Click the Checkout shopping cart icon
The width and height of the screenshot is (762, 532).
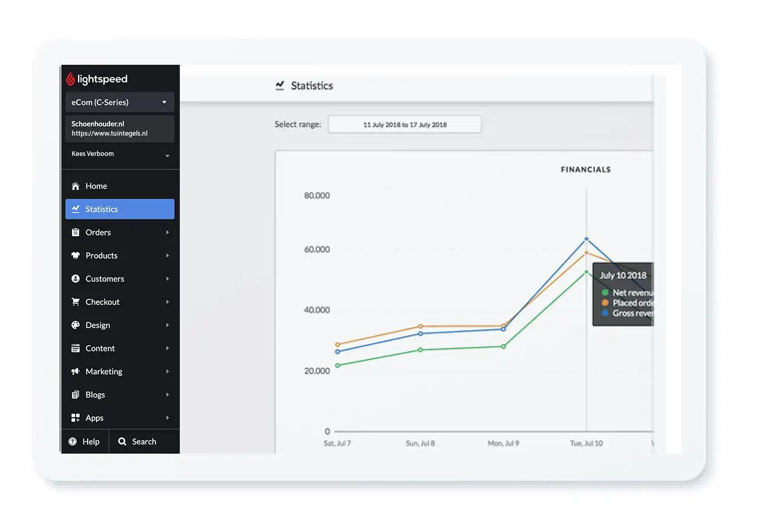pyautogui.click(x=76, y=302)
